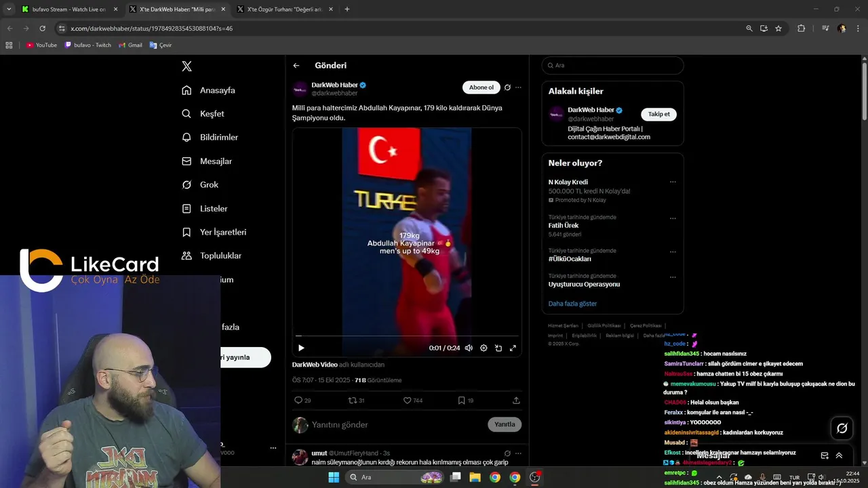Bookmark the post with 19 bookmarks

click(x=466, y=401)
